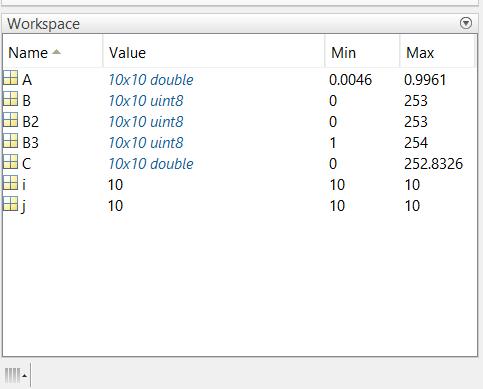Image resolution: width=483 pixels, height=389 pixels.
Task: Click the min value 0.0046 of A
Action: [x=350, y=80]
